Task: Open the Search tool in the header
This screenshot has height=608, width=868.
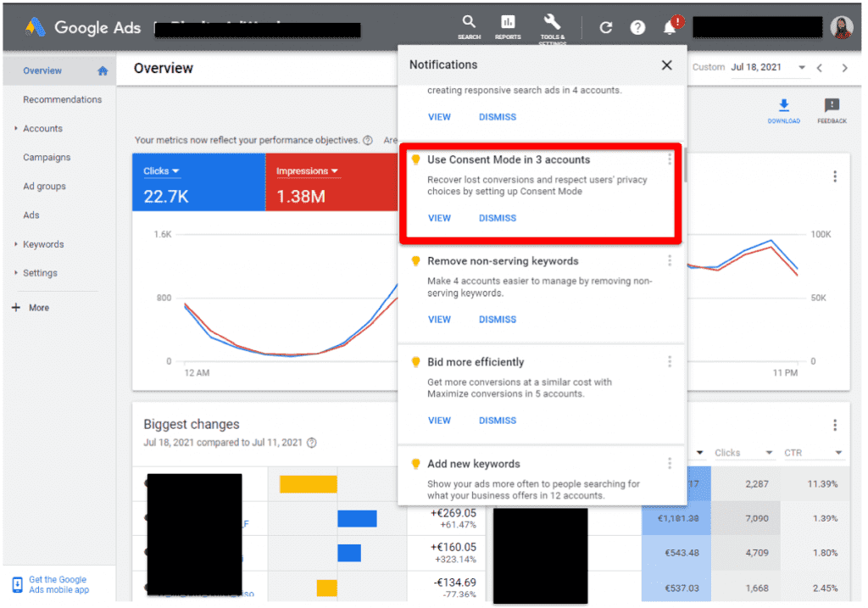Action: (x=469, y=26)
